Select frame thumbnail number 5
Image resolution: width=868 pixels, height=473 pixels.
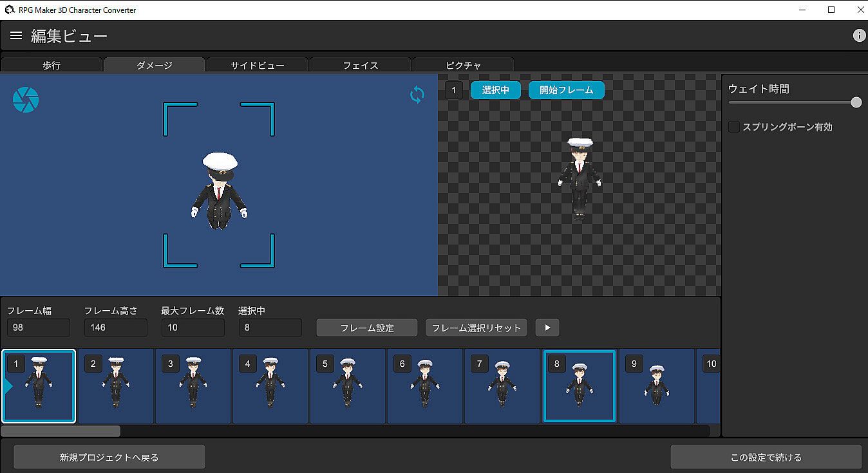coord(348,386)
